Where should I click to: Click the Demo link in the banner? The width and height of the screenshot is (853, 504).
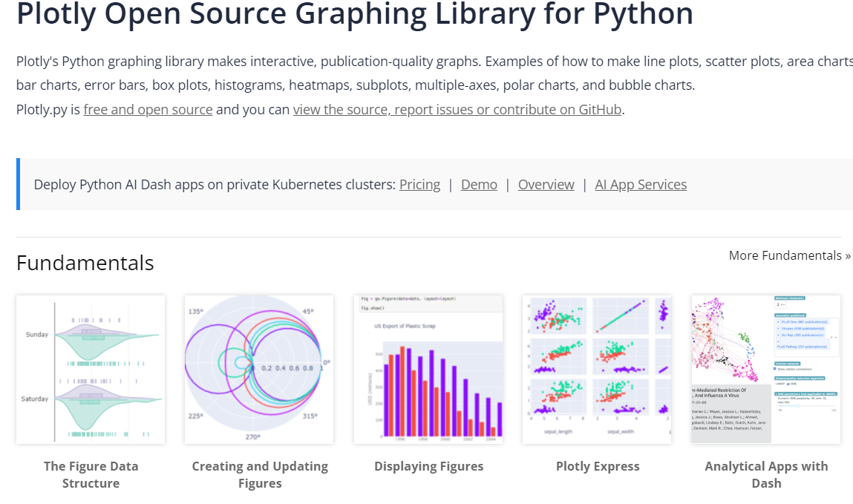[x=479, y=185]
